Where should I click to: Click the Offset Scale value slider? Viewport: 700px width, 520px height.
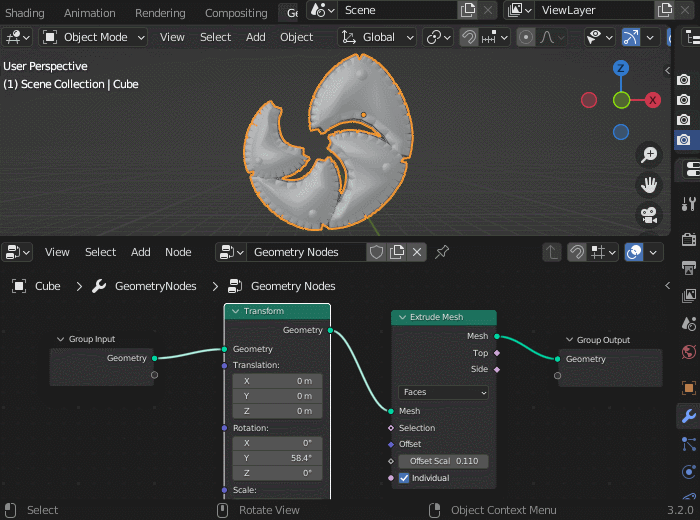click(443, 461)
